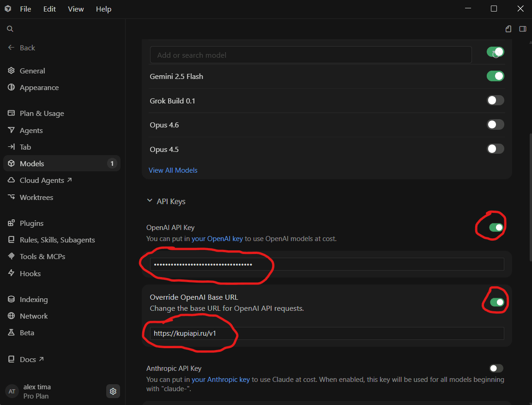Collapse the API Keys section chevron
Image resolution: width=532 pixels, height=405 pixels.
pos(150,201)
